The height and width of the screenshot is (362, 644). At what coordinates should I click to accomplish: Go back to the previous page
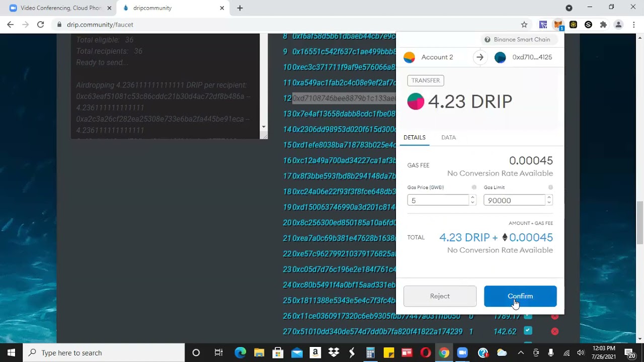pos(11,25)
